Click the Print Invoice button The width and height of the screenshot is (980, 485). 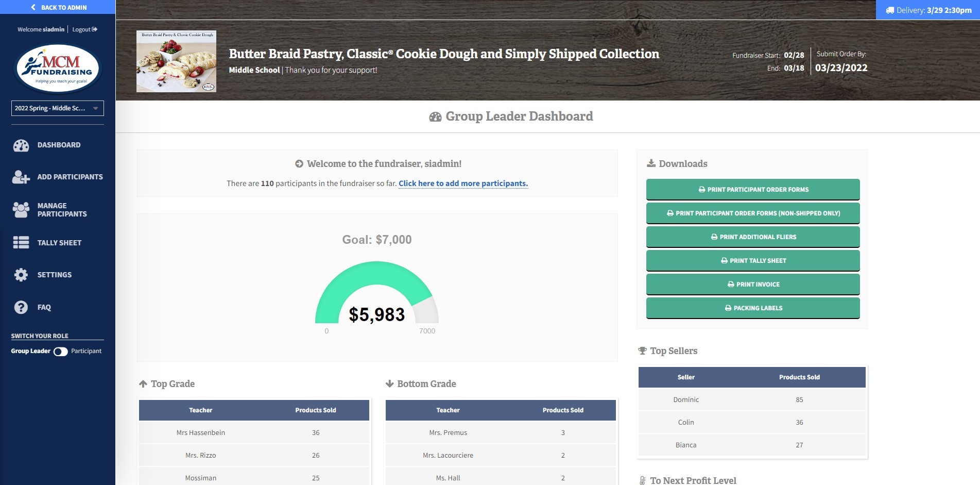(753, 285)
